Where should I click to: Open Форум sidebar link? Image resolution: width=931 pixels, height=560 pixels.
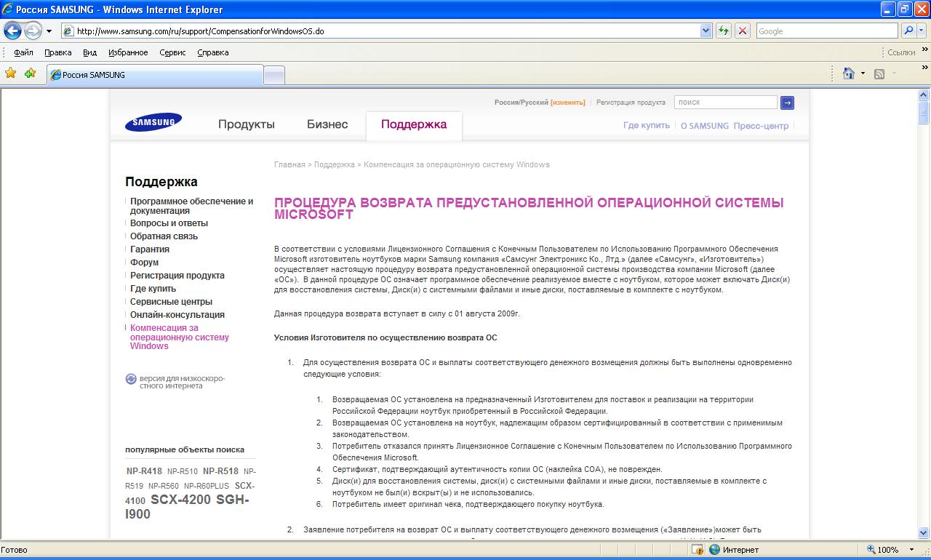144,263
